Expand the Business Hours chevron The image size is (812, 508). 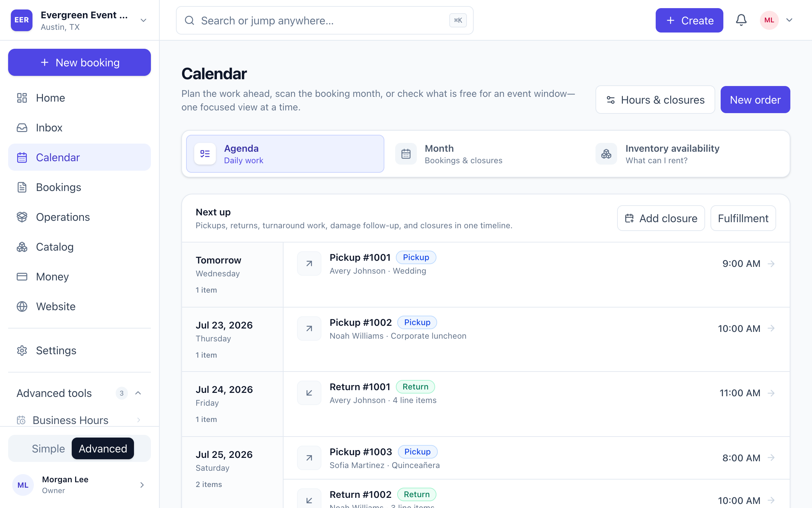139,420
